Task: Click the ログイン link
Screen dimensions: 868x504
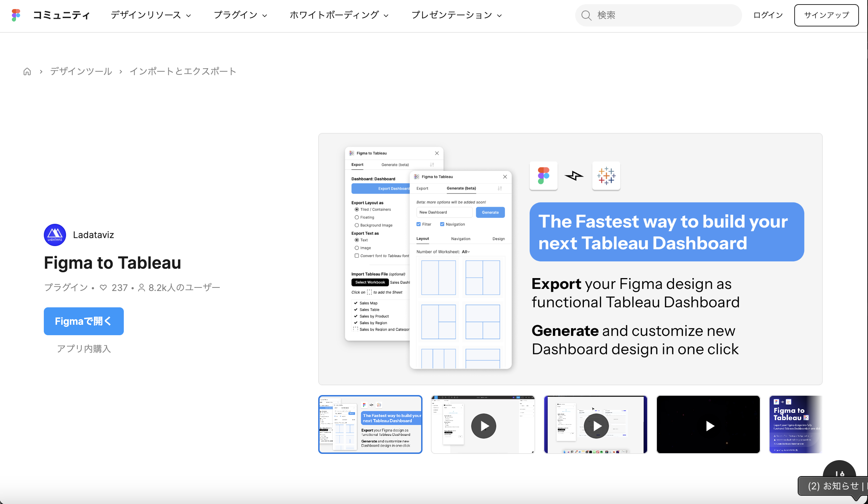Action: tap(768, 15)
